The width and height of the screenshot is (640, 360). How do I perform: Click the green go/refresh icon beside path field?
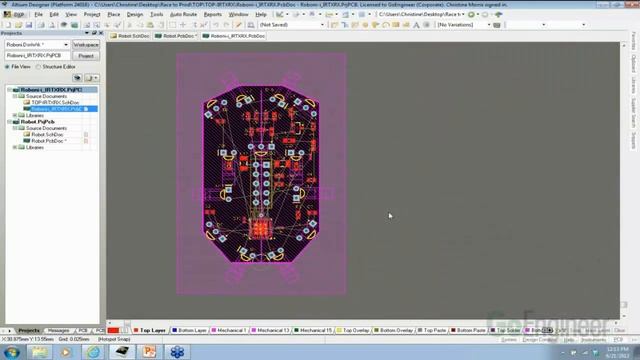coord(471,14)
